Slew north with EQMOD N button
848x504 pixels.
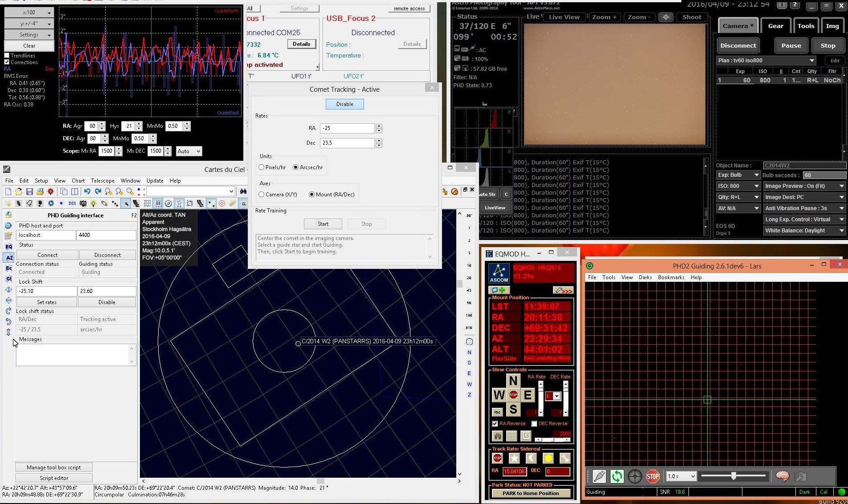513,381
